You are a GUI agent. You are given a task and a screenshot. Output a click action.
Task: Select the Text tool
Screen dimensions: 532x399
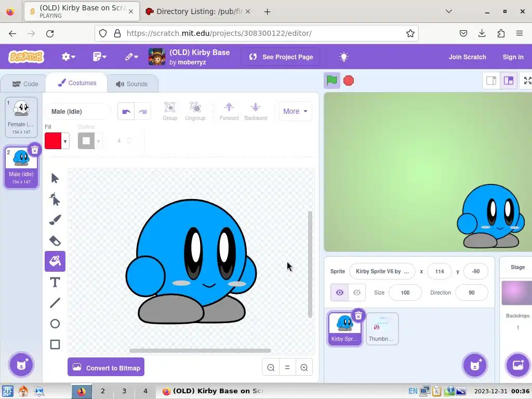pyautogui.click(x=55, y=282)
